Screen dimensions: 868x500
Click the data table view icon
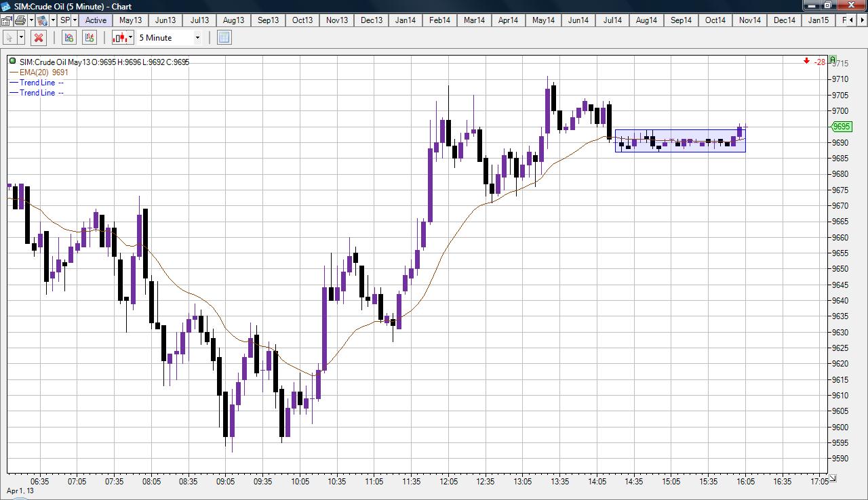coord(224,38)
